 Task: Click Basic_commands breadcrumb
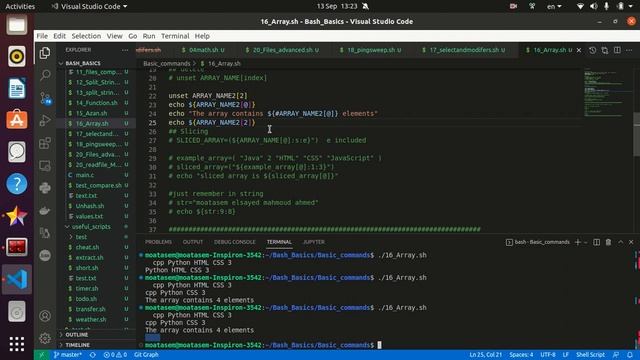(167, 64)
